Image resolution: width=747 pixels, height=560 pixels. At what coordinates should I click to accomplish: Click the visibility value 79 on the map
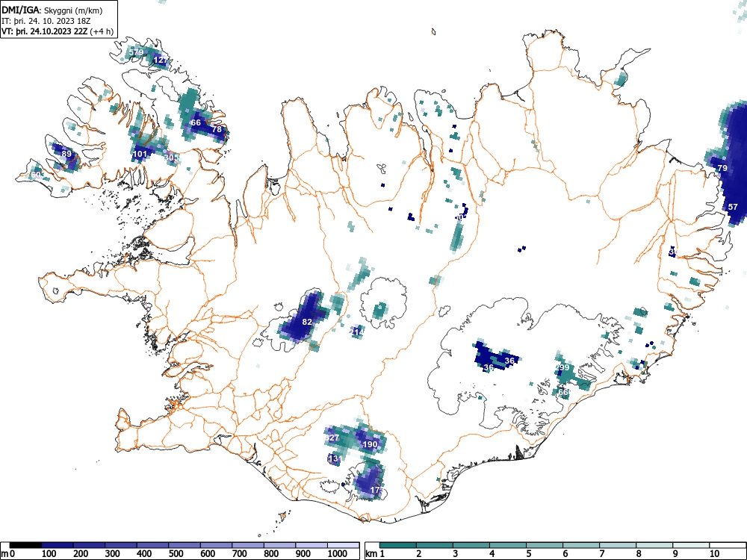(x=722, y=168)
